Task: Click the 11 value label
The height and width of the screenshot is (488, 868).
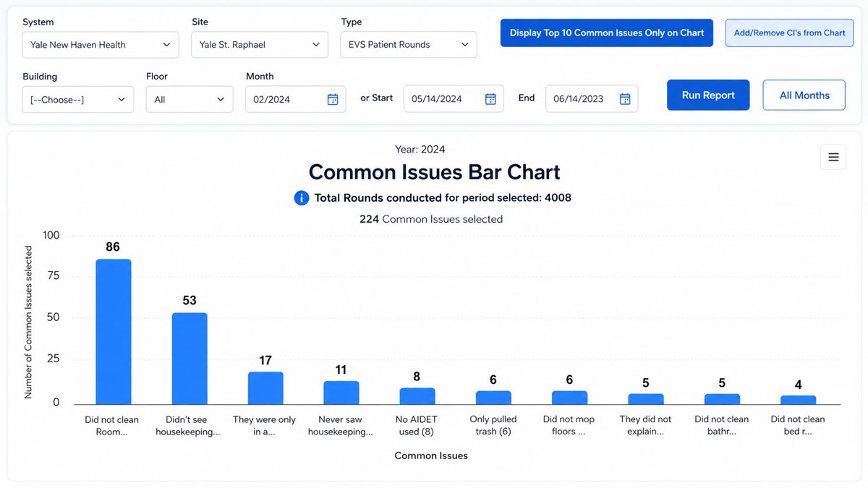Action: pyautogui.click(x=341, y=370)
